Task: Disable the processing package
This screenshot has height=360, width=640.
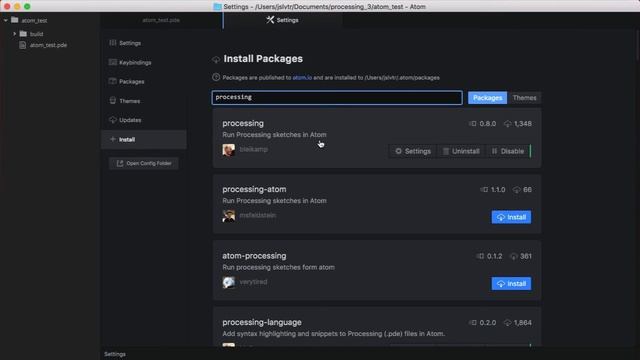Action: click(x=507, y=151)
